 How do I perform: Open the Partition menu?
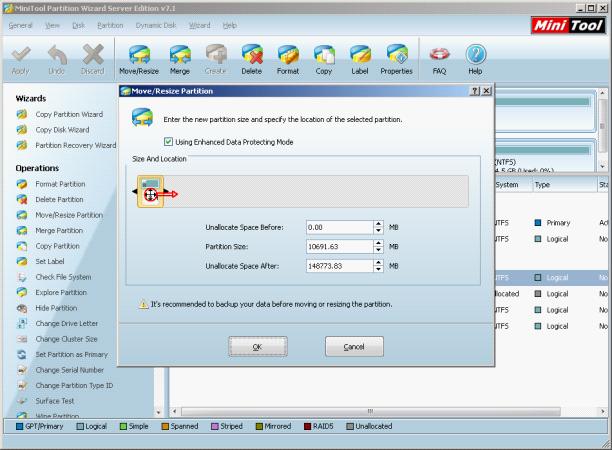[x=110, y=25]
